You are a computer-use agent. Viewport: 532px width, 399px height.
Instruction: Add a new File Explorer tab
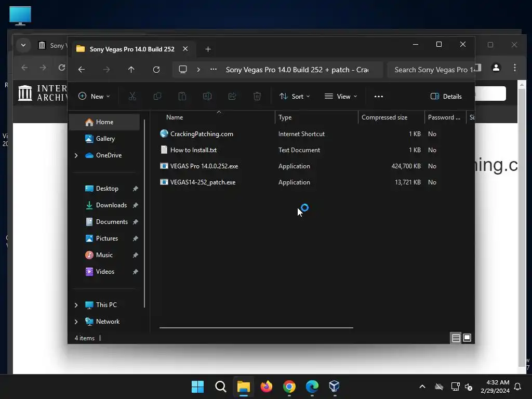pos(208,49)
